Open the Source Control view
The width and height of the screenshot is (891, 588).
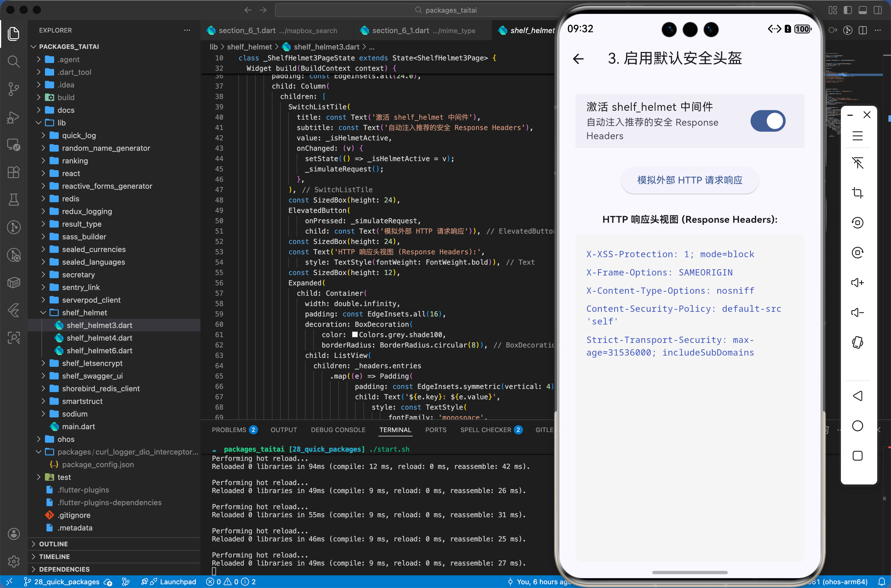14,89
